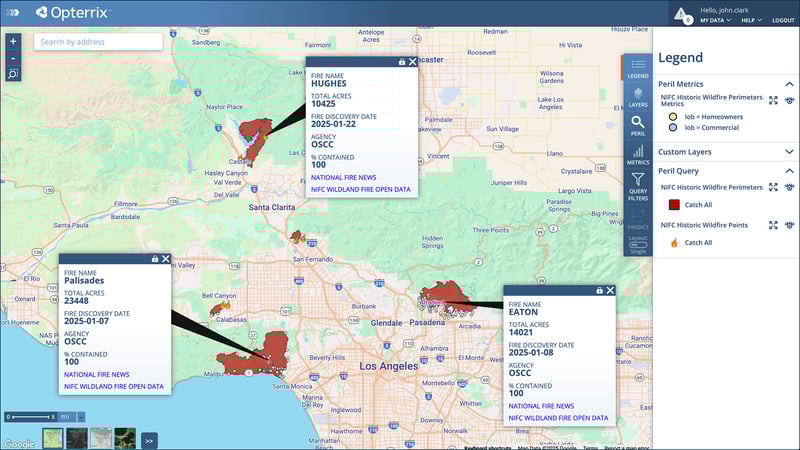Screen dimensions: 800x450
Task: Open National Fire News link in Eaton popup
Action: tap(541, 406)
